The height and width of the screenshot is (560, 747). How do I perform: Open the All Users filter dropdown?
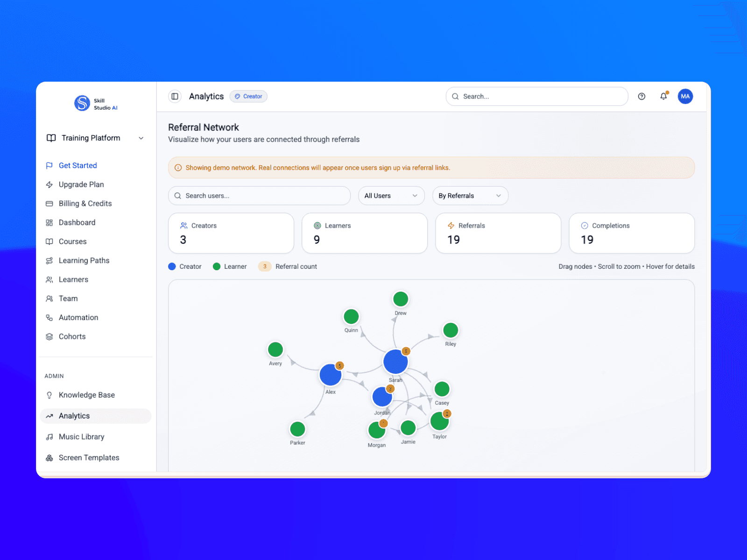(x=391, y=196)
